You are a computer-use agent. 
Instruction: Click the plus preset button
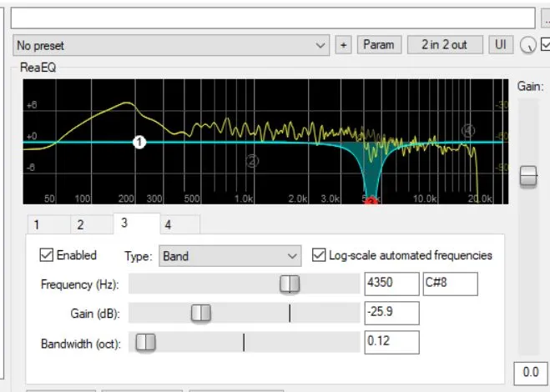pos(343,45)
